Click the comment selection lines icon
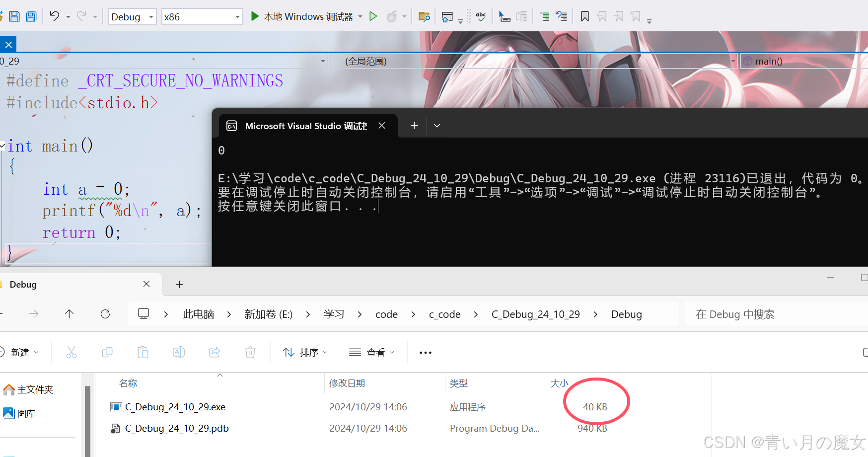The width and height of the screenshot is (868, 457). pos(561,16)
